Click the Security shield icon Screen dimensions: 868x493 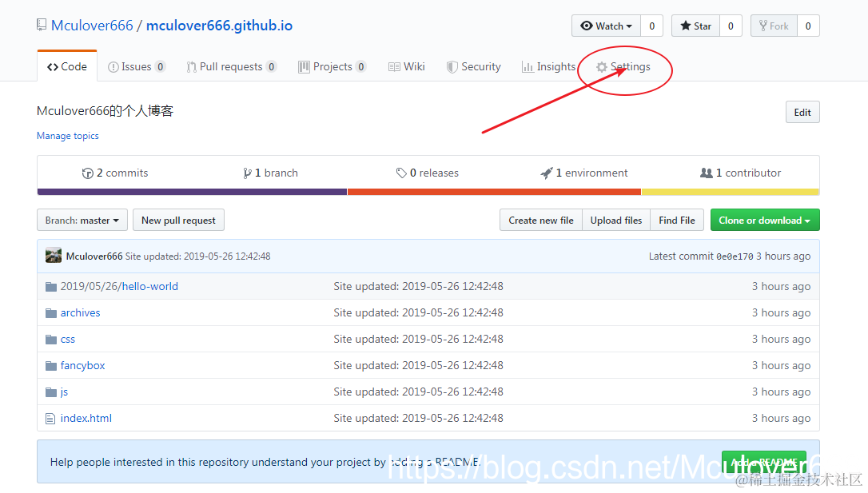click(x=452, y=67)
